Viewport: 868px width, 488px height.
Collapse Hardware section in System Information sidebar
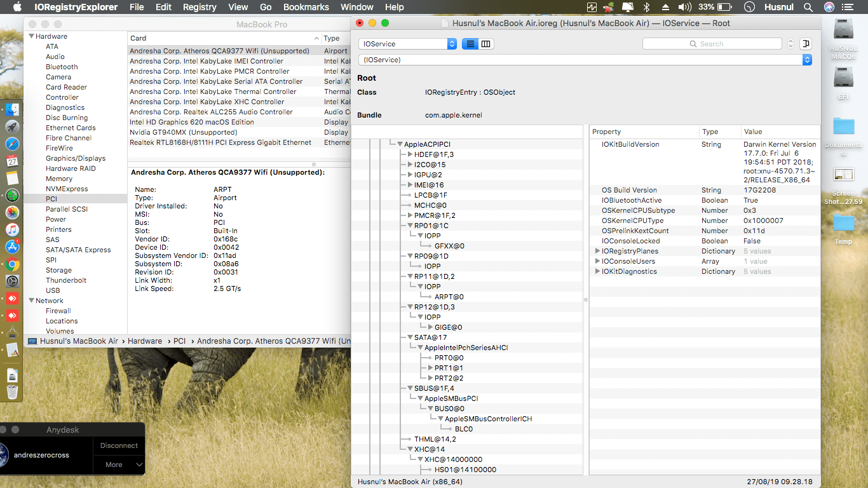[x=32, y=36]
